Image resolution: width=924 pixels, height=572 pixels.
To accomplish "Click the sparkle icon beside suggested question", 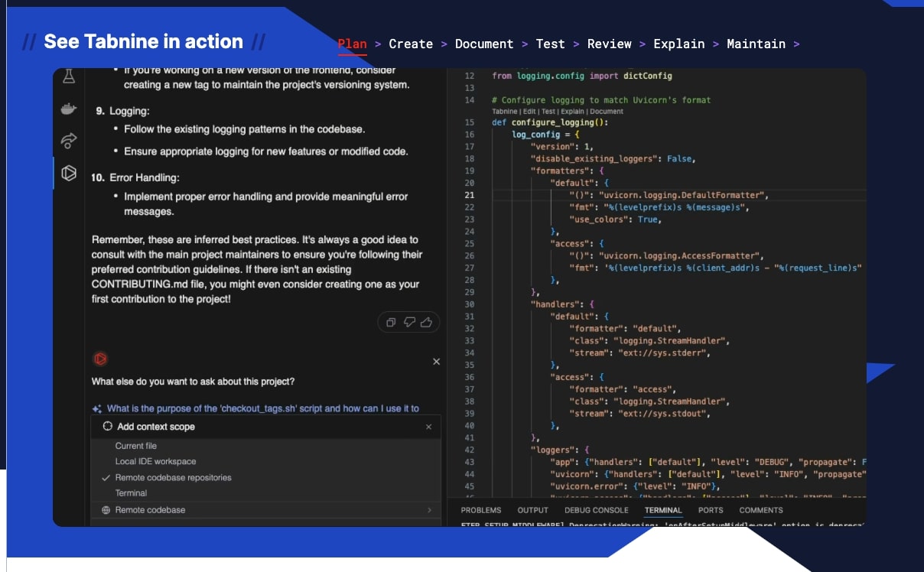I will coord(97,409).
